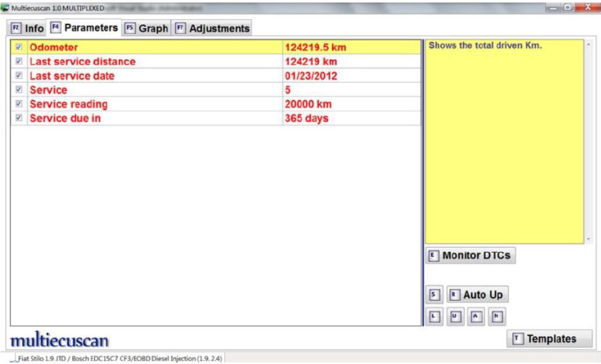Image resolution: width=601 pixels, height=364 pixels.
Task: Click the 124219.5 km odometer value
Action: 315,47
